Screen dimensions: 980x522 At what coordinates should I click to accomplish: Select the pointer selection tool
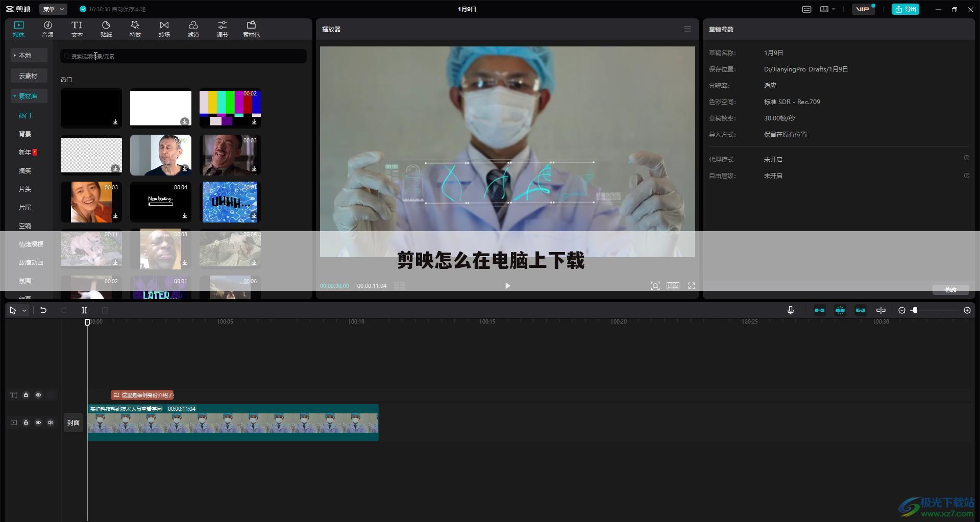pyautogui.click(x=13, y=310)
